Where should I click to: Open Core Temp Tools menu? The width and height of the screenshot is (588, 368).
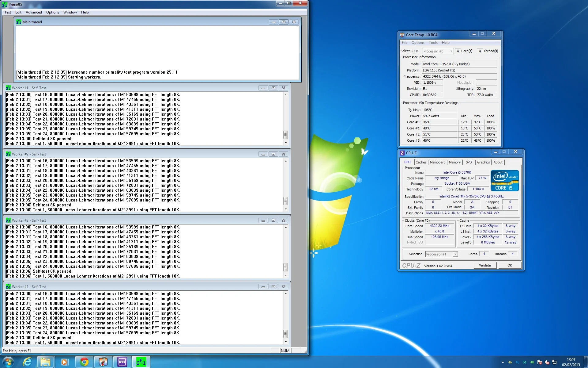point(433,43)
